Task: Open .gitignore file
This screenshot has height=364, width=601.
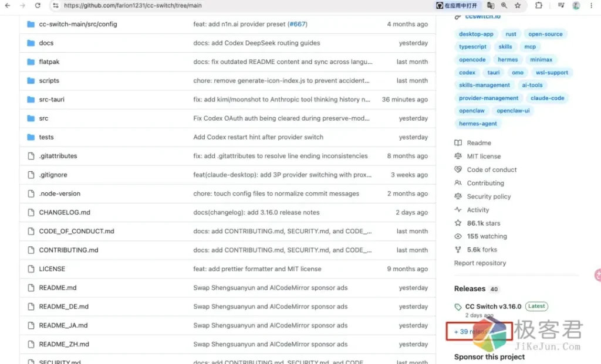Action: (53, 175)
